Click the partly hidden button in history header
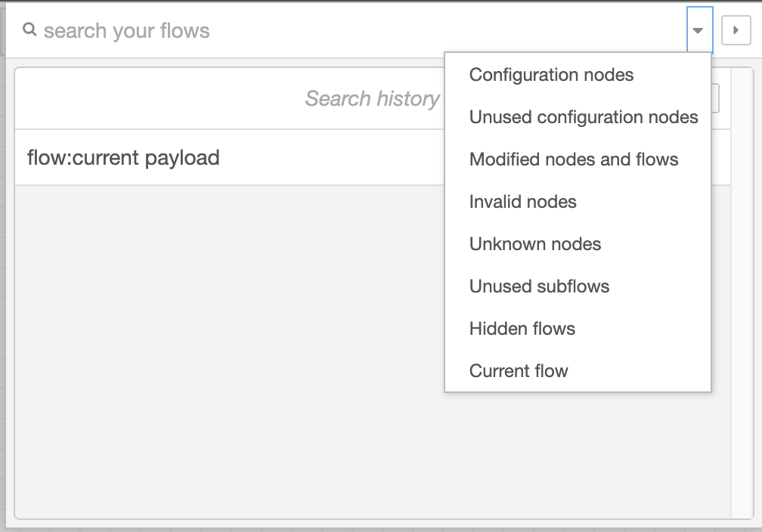Image resolution: width=762 pixels, height=532 pixels. 715,99
